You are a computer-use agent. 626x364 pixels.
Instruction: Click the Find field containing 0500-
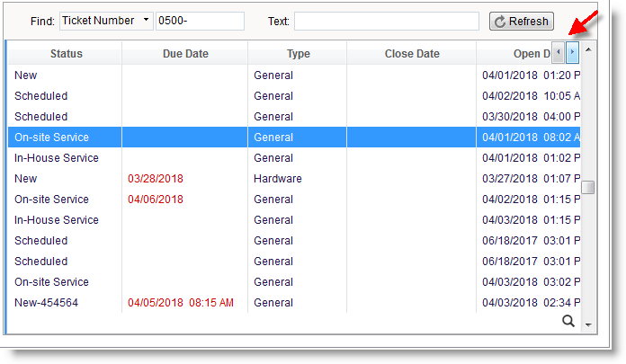(199, 22)
